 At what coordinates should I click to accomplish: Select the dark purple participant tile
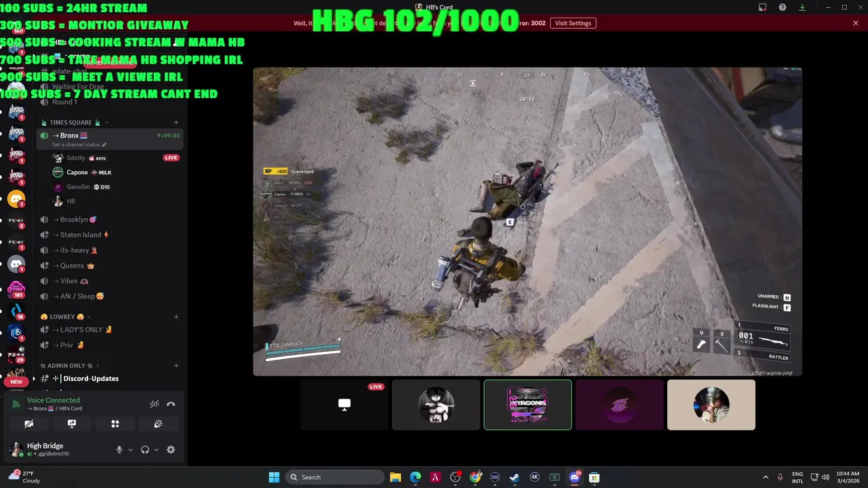point(619,405)
